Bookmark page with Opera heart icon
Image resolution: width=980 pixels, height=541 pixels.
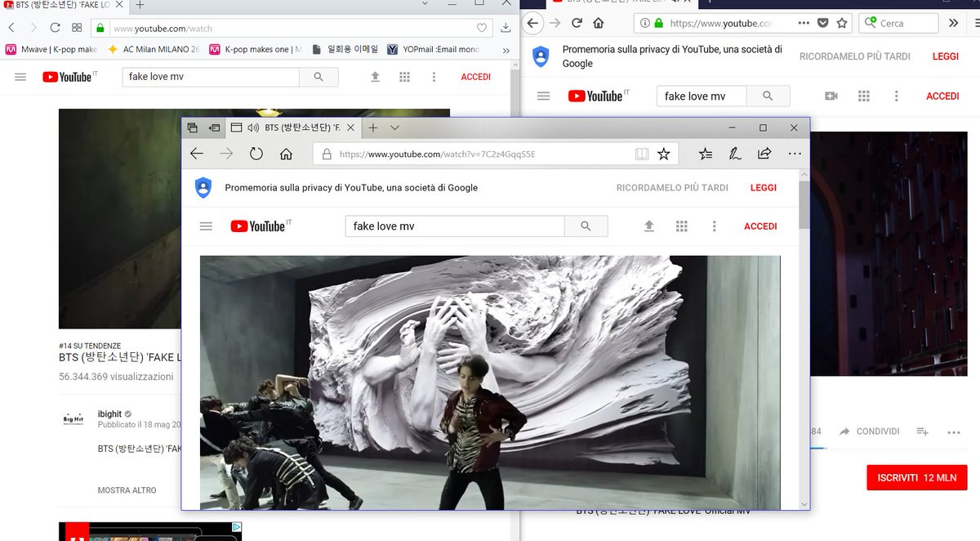click(x=482, y=28)
